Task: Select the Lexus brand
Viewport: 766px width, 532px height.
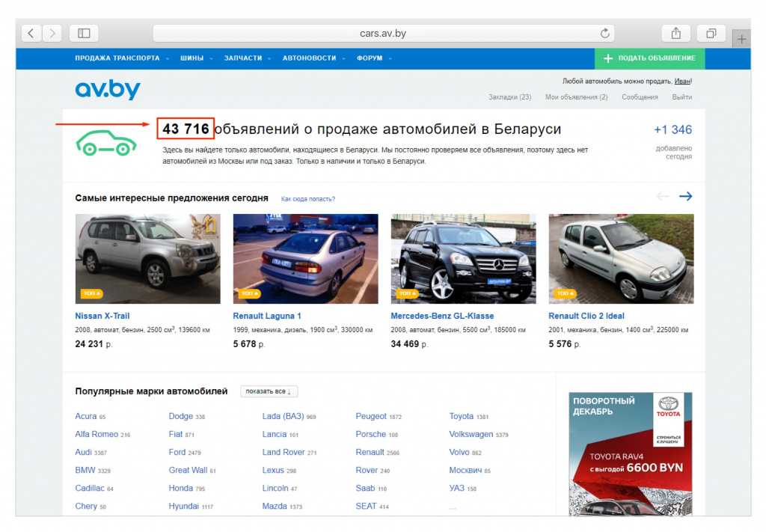Action: click(x=272, y=471)
